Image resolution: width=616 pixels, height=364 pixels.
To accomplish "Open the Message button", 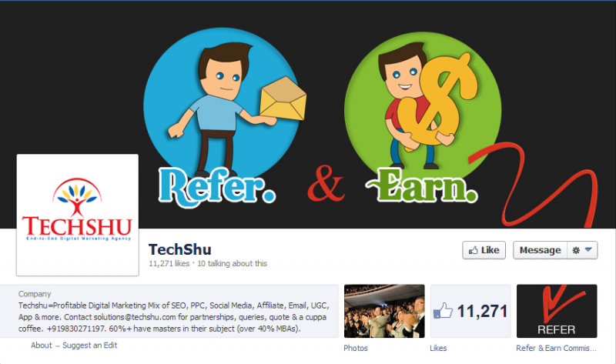I will tap(541, 250).
